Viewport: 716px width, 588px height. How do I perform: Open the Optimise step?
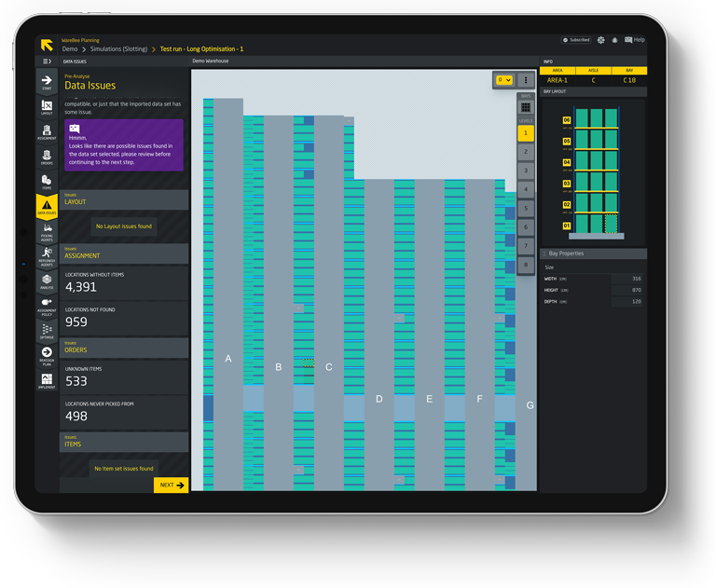(x=47, y=331)
